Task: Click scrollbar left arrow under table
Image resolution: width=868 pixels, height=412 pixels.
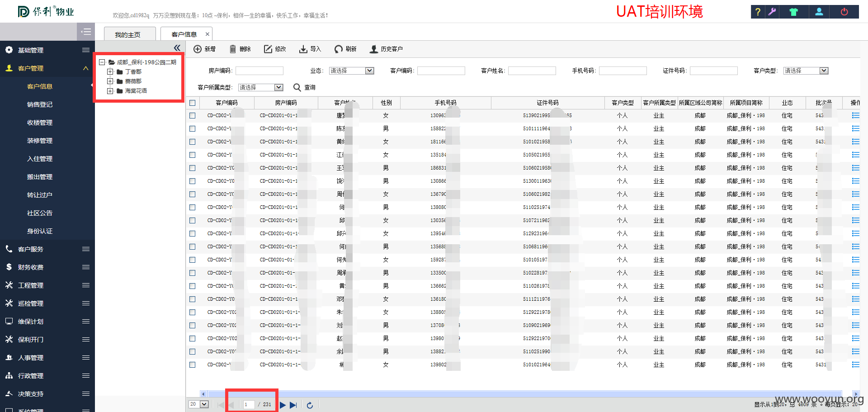Action: pos(203,394)
